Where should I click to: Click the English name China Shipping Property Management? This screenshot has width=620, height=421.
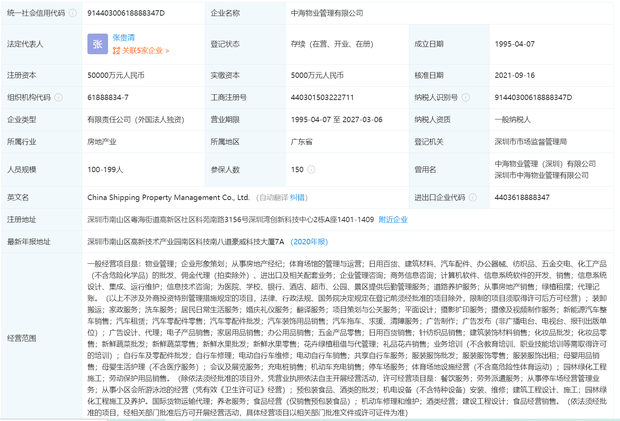(x=168, y=197)
